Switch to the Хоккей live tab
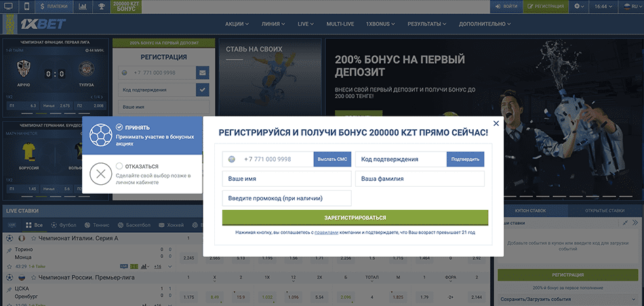The height and width of the screenshot is (306, 644). pos(172,225)
